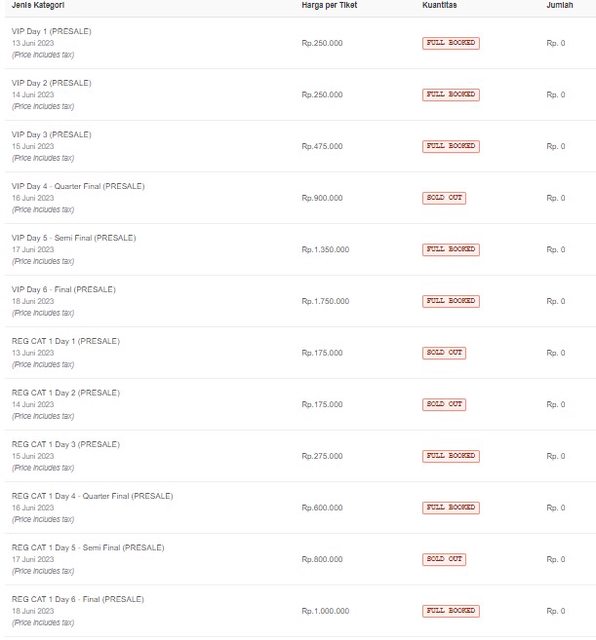Click FULL BOOKED badge for VIP Day 6 Final

pos(451,301)
